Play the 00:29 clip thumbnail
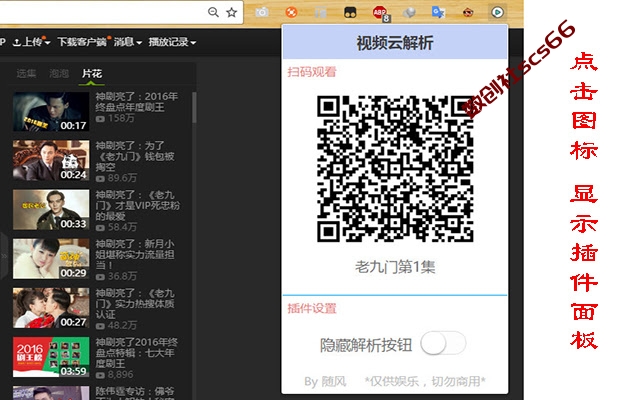 coord(51,259)
